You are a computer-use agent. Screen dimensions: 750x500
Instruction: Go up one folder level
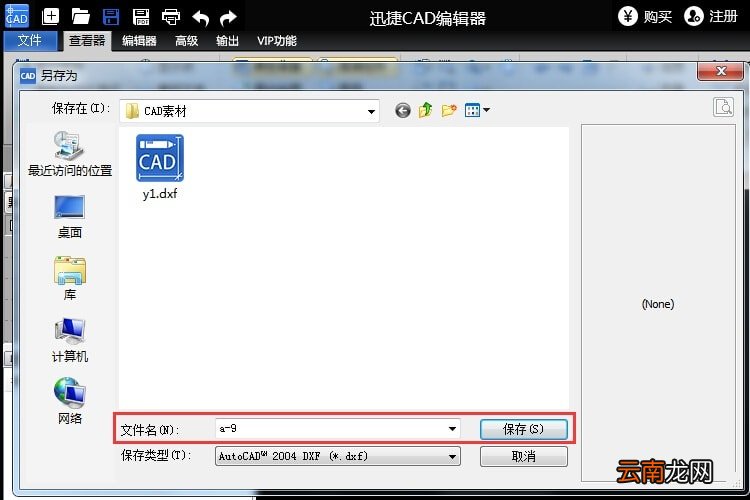click(425, 110)
